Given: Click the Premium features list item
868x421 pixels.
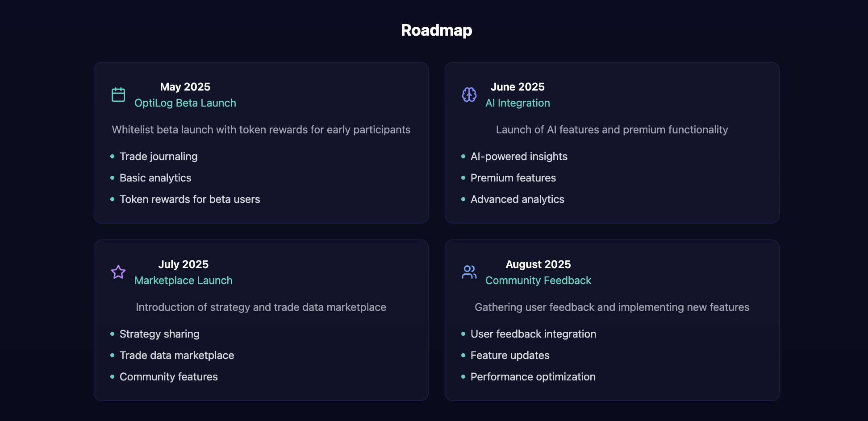Looking at the screenshot, I should click(513, 178).
